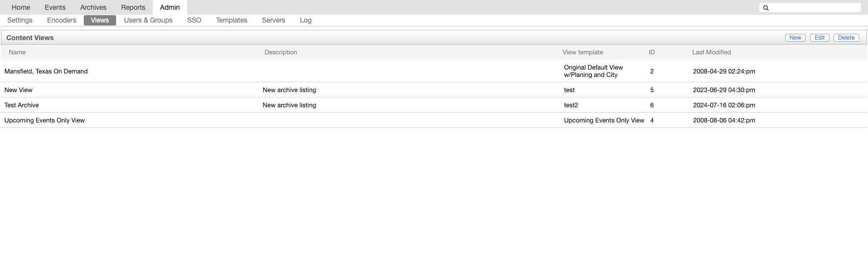This screenshot has width=868, height=266.
Task: Open the Archives tab
Action: (x=93, y=7)
